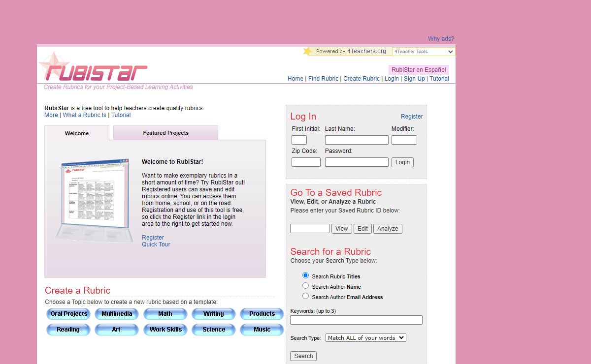The height and width of the screenshot is (364, 591).
Task: Focus the Saved Rubric ID field
Action: click(x=310, y=229)
